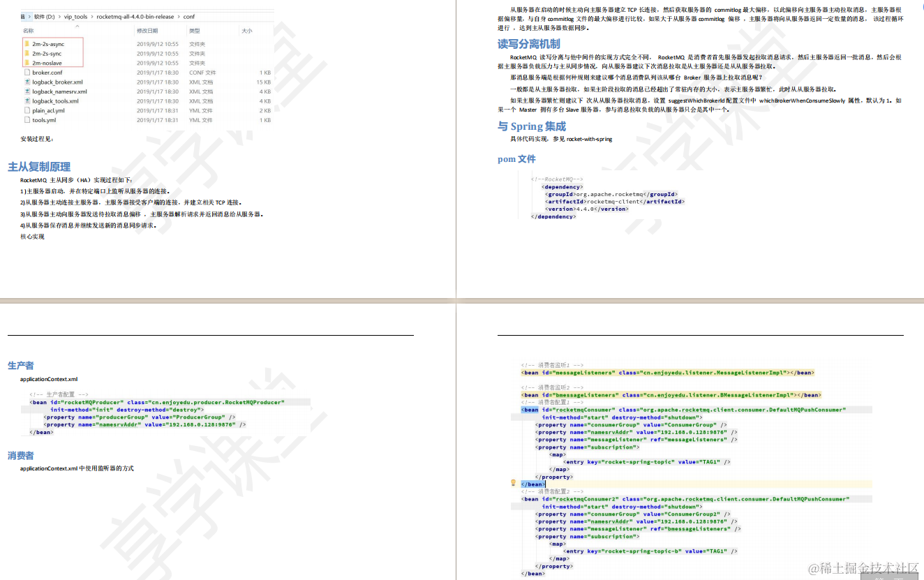
Task: Click the broker.conf file icon
Action: pyautogui.click(x=27, y=73)
